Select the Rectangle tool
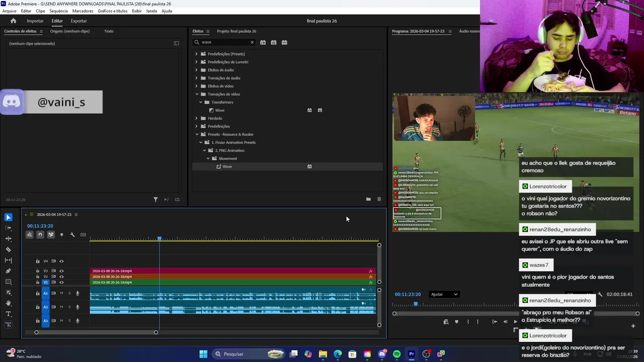Screen dimensions: 644x362 [9, 282]
